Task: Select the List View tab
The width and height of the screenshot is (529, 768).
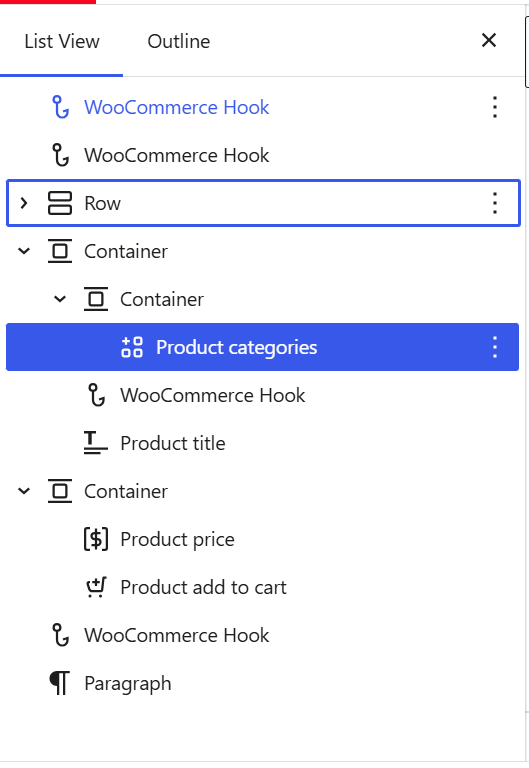Action: point(62,42)
